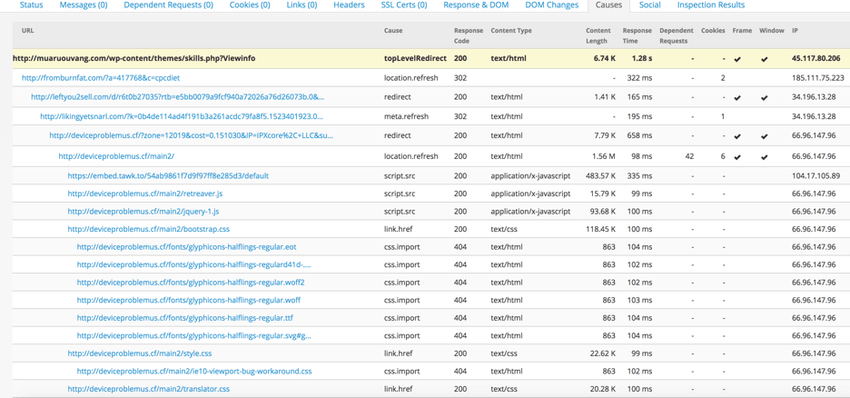
Task: Open the translator.css link
Action: click(x=149, y=389)
